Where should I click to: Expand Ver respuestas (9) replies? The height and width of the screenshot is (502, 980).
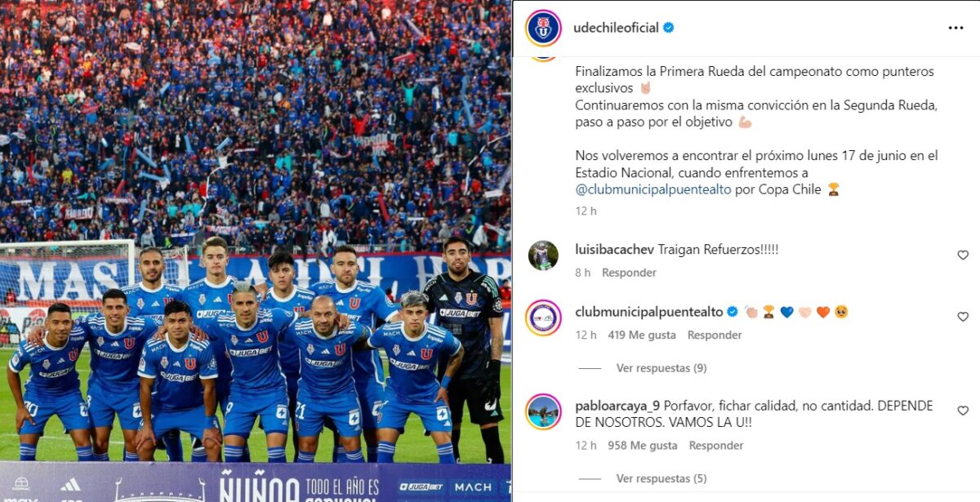click(x=661, y=368)
